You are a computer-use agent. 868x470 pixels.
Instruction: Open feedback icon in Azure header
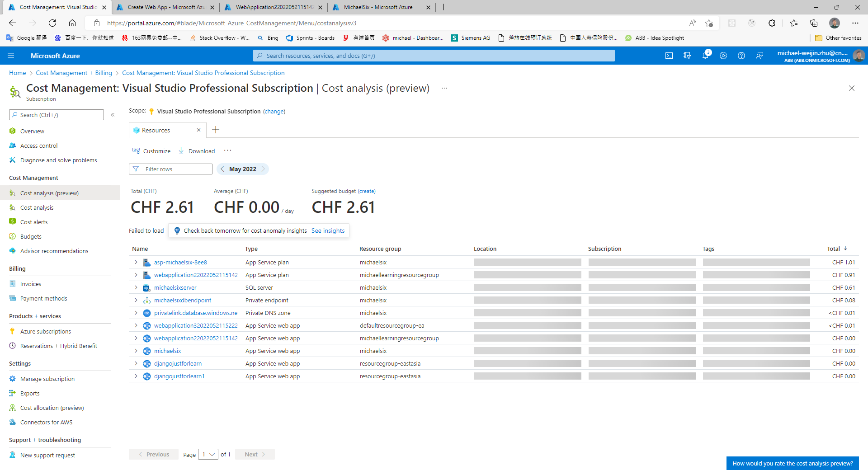[x=759, y=56]
